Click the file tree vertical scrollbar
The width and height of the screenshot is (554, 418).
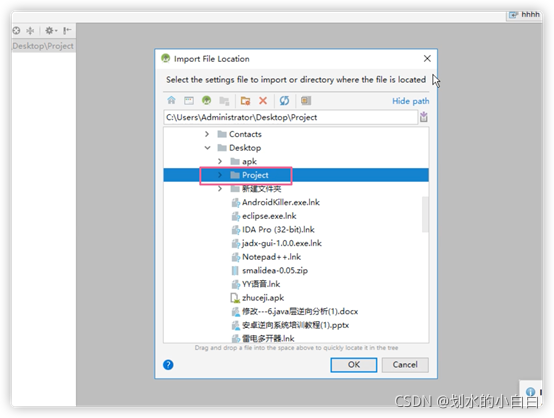click(x=425, y=214)
